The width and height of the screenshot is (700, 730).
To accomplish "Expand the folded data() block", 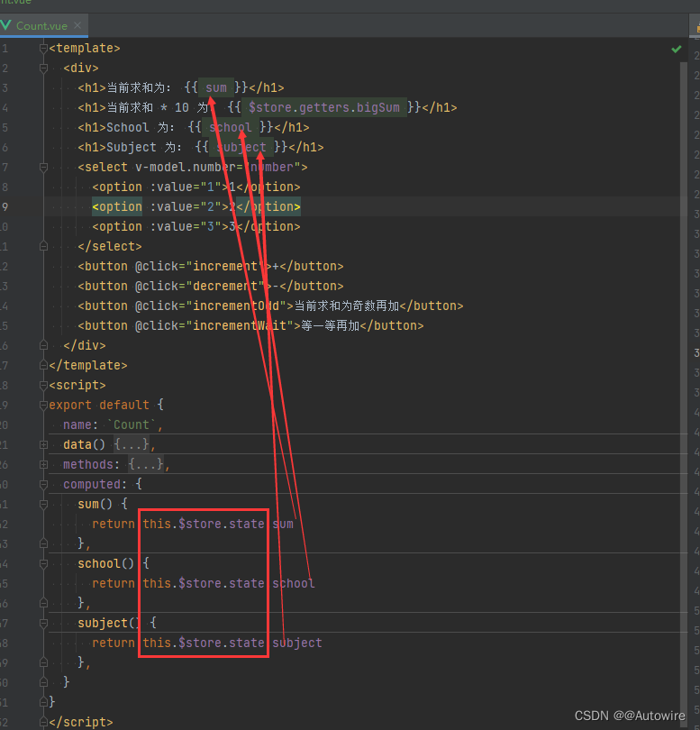I will click(44, 444).
